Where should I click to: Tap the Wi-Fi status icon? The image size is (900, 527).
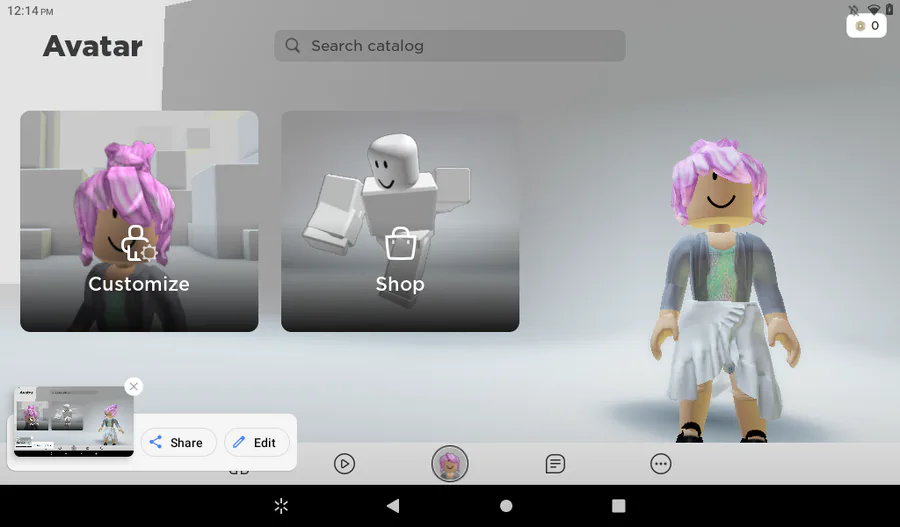[x=874, y=10]
